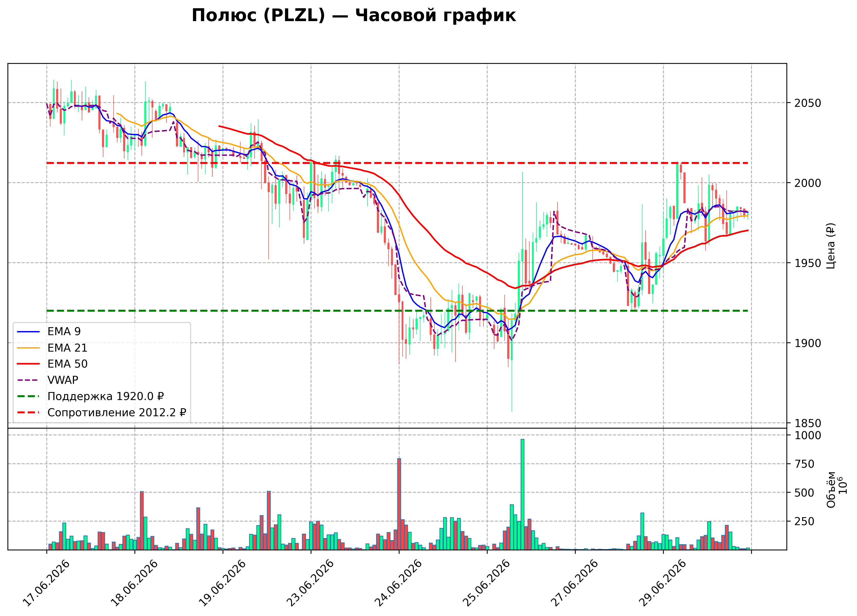Screen dimensions: 857x616
Task: Click the tallest red volume bar on 24.06.2026
Action: (x=399, y=504)
